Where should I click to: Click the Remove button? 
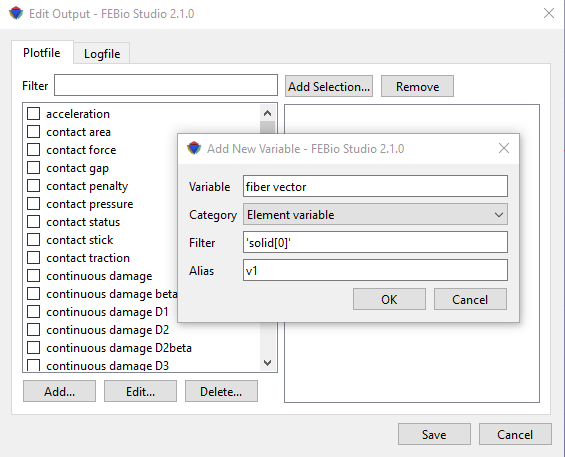coord(417,86)
